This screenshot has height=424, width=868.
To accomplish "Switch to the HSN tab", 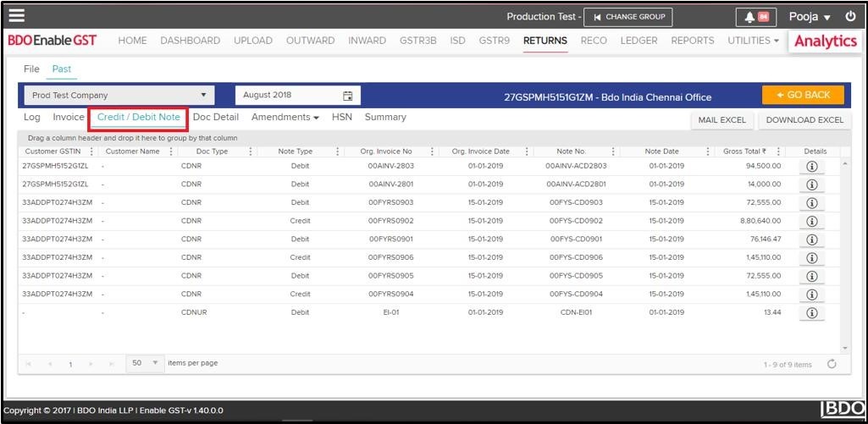I will point(342,118).
